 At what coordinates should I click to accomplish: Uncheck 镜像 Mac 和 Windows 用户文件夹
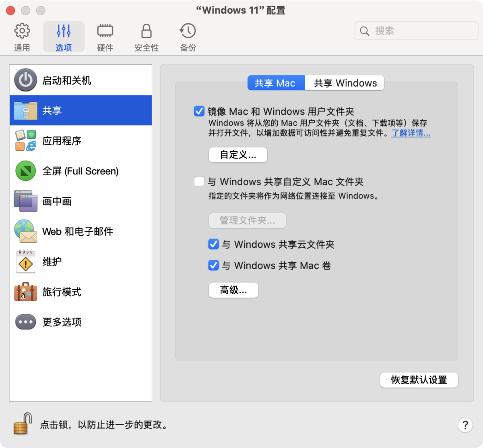[199, 111]
